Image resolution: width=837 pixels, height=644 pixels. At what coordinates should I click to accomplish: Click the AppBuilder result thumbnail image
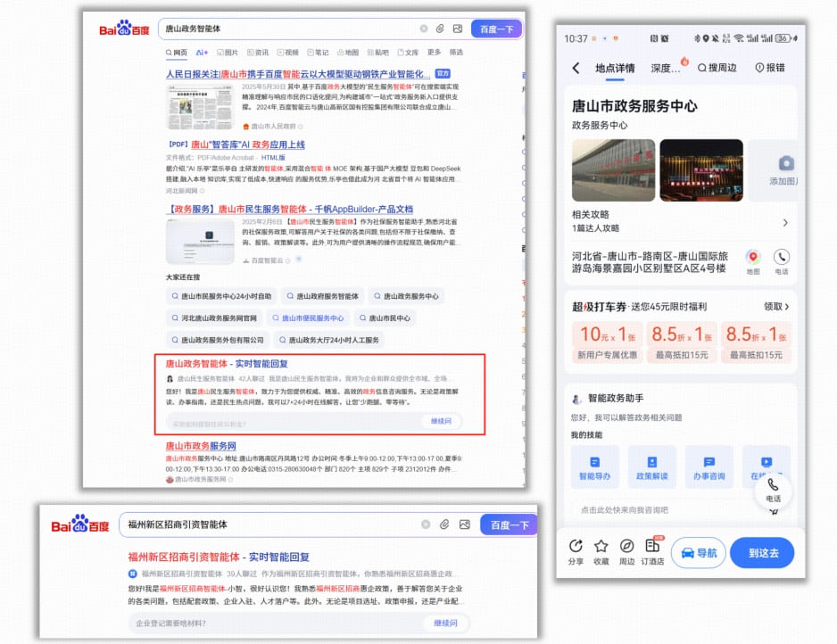(200, 241)
